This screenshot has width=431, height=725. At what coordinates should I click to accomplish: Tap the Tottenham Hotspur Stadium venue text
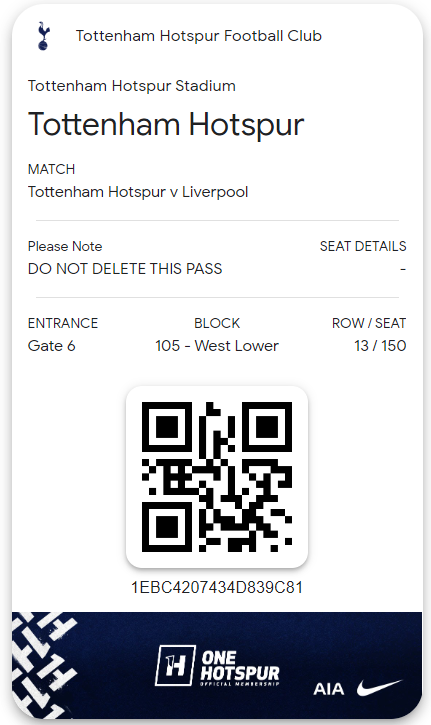point(132,86)
